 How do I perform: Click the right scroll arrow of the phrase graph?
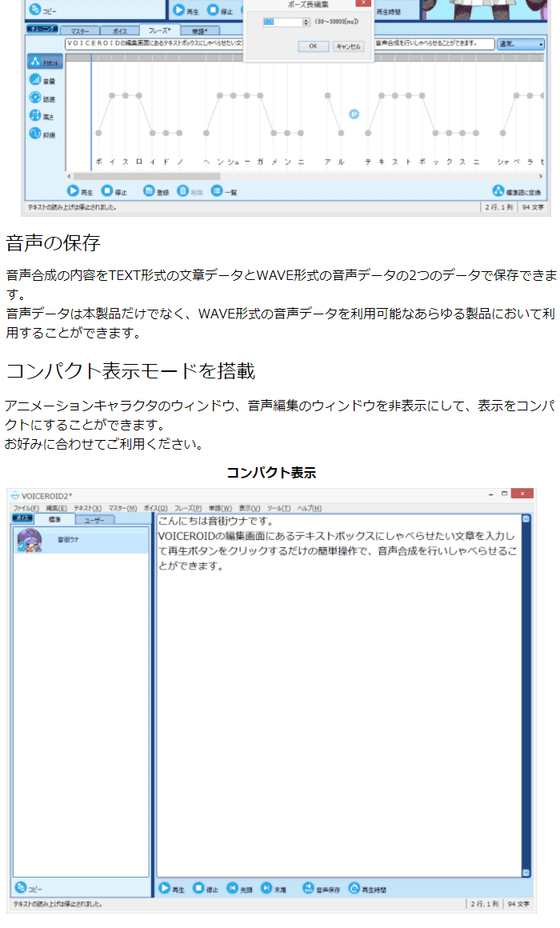[x=541, y=176]
